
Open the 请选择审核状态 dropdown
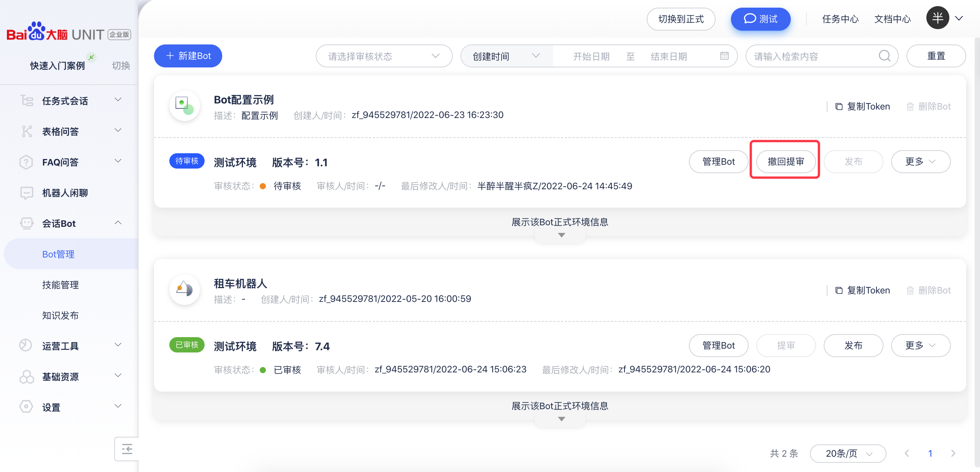click(x=384, y=56)
